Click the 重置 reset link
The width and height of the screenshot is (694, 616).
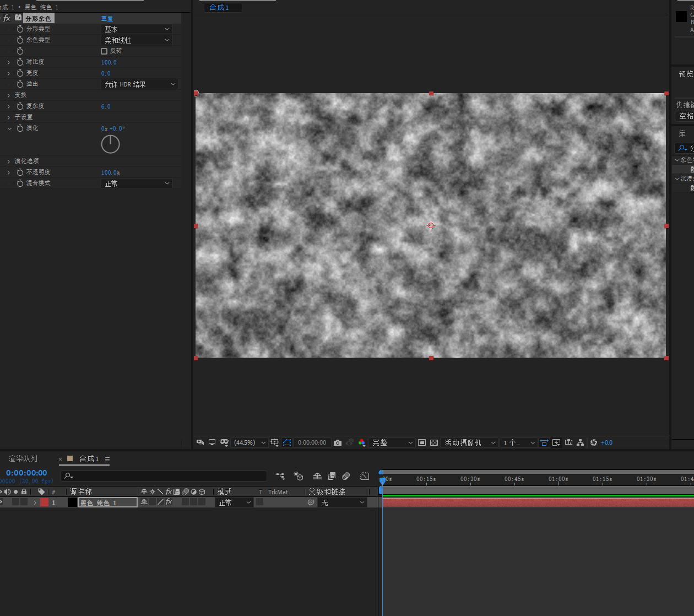click(x=107, y=18)
